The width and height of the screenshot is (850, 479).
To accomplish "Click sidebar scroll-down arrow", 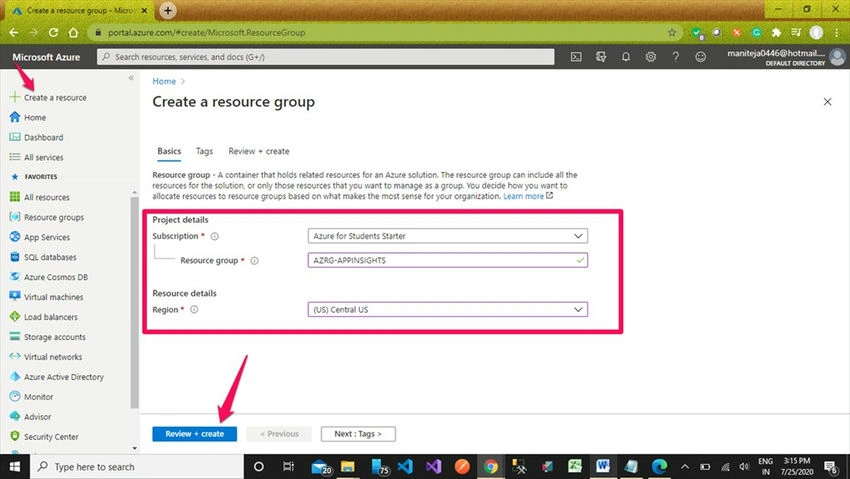I will 134,448.
